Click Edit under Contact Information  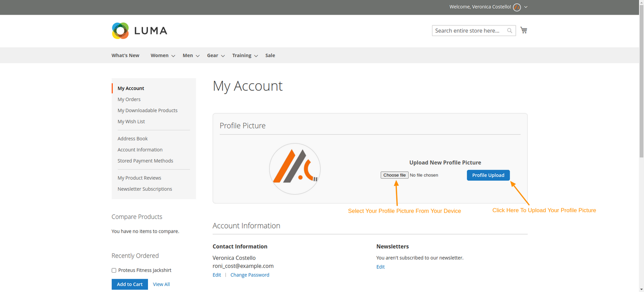[217, 275]
